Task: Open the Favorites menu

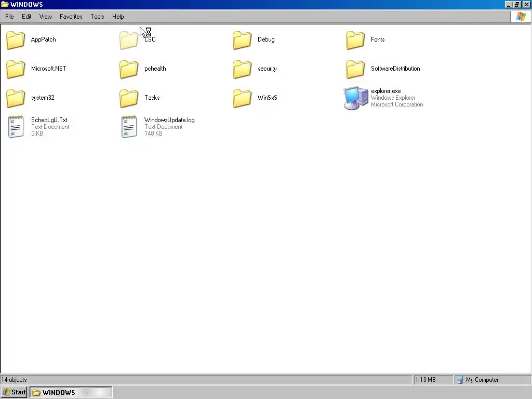Action: tap(71, 16)
